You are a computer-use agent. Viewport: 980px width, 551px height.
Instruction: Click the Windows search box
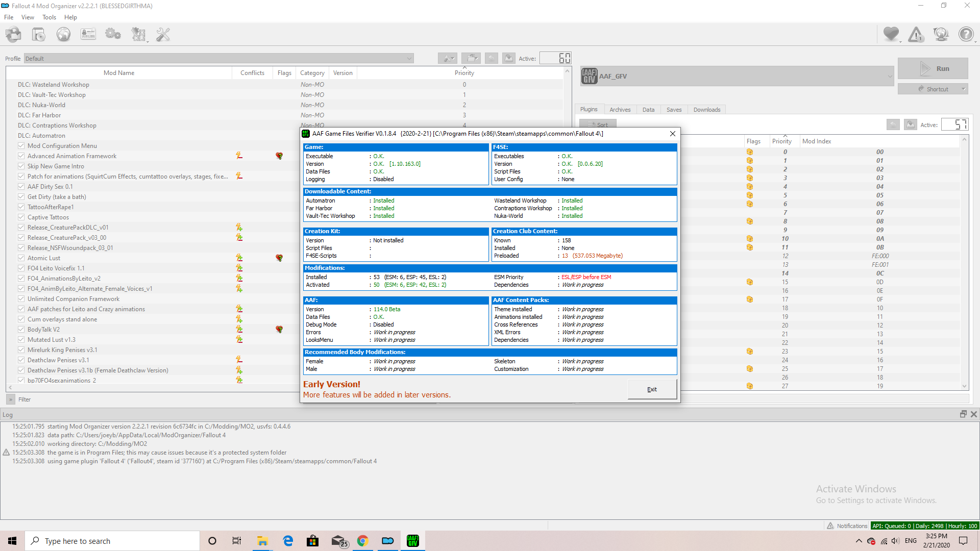(x=112, y=541)
